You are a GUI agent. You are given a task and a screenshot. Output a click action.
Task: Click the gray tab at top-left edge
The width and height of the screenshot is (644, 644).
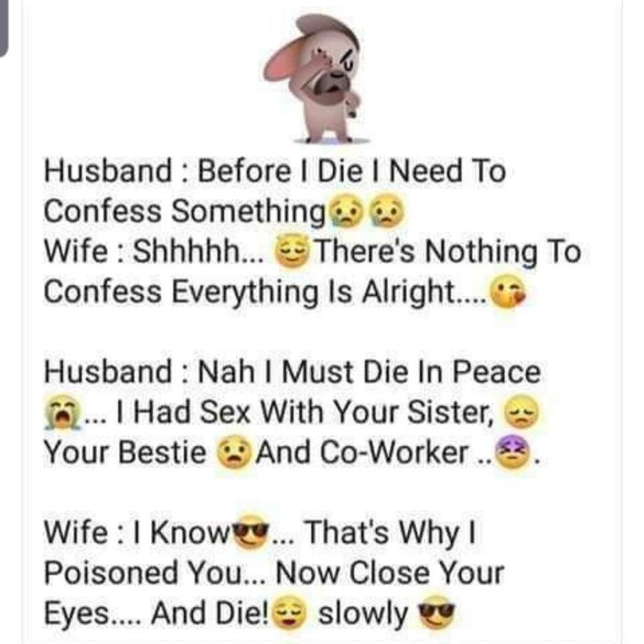click(x=4, y=28)
